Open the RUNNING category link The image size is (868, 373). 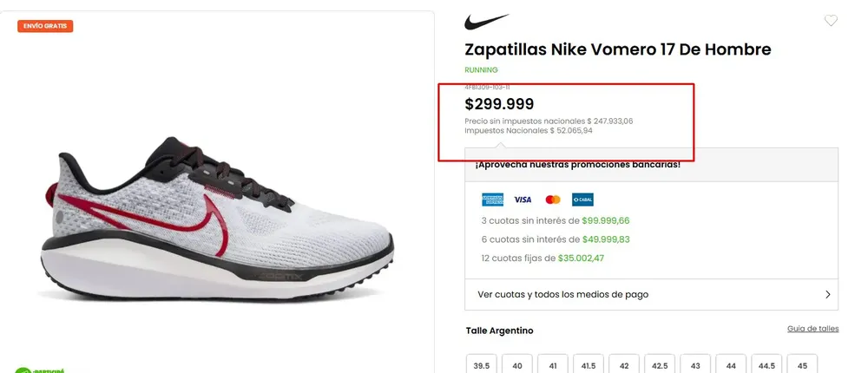(x=482, y=69)
